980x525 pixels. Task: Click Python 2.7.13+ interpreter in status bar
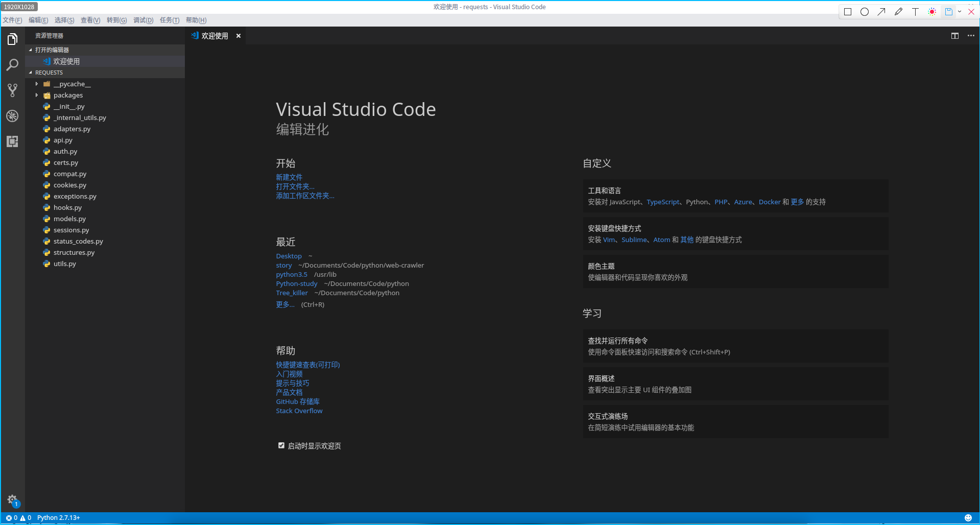[58, 518]
